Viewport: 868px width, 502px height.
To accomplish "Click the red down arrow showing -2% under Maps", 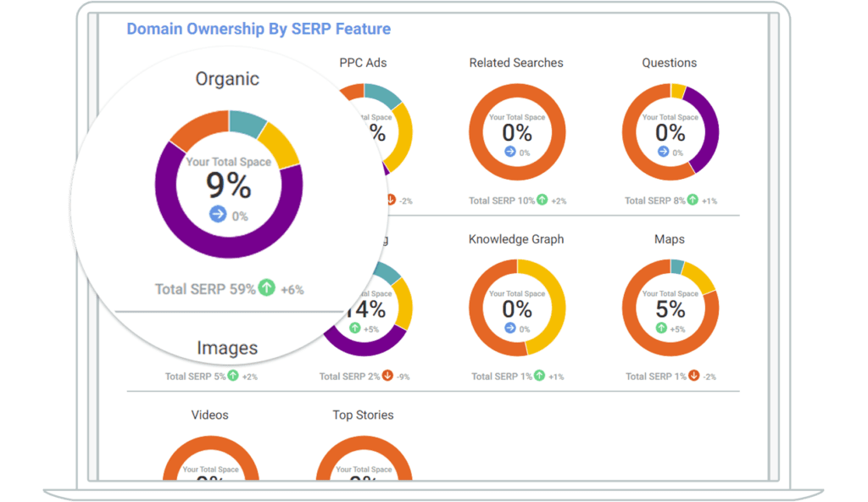I will pyautogui.click(x=693, y=376).
